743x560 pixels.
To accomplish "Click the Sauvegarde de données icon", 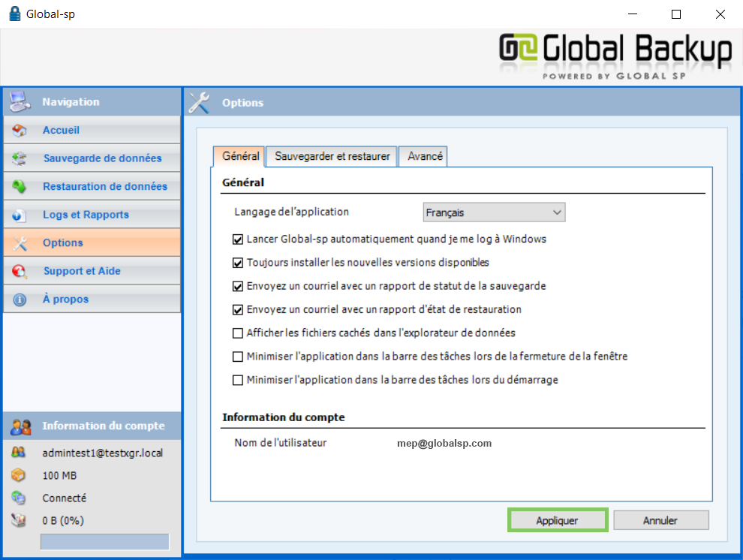I will pos(20,158).
